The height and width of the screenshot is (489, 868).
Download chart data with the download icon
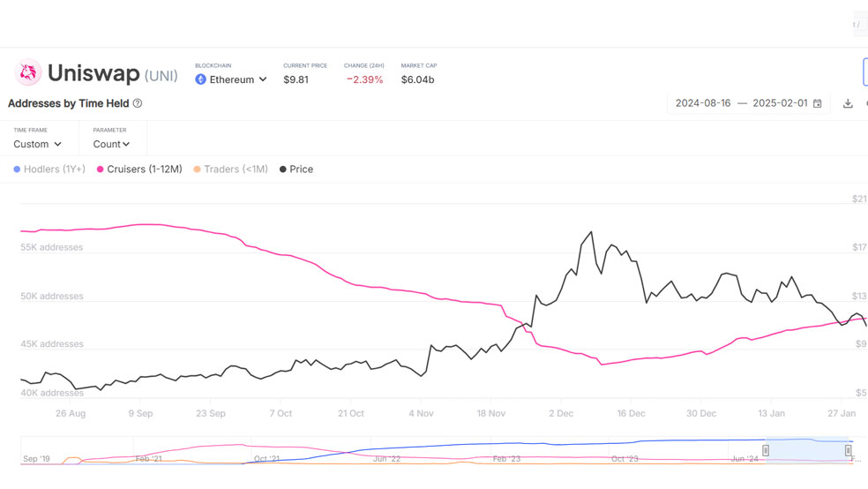pos(848,103)
